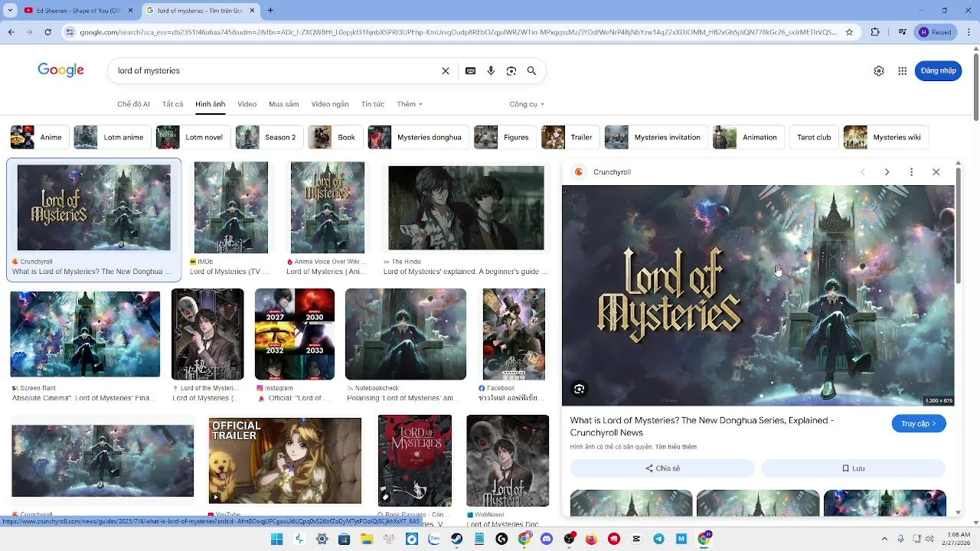This screenshot has height=551, width=980.
Task: Filter by the Mysteries donghua chip
Action: (x=416, y=138)
